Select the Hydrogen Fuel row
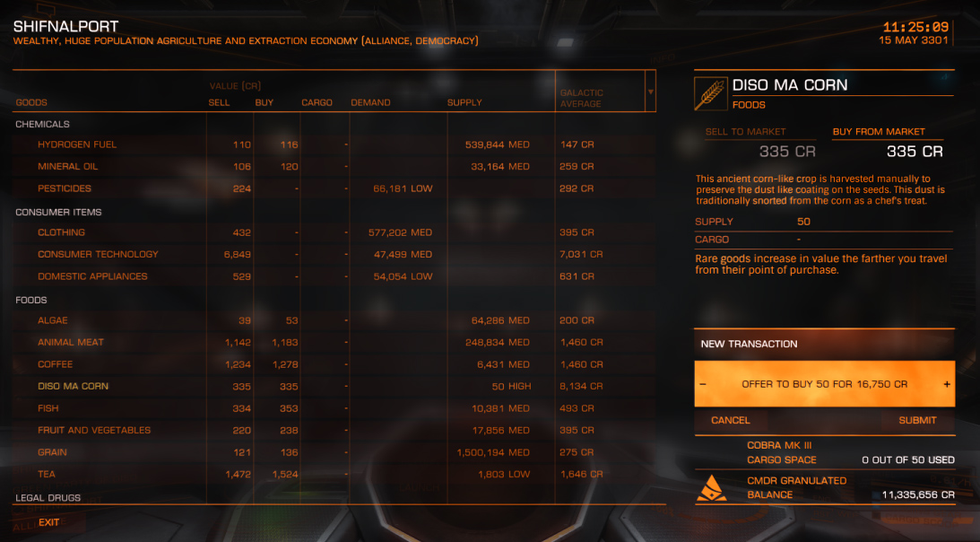Image resolution: width=980 pixels, height=542 pixels. [334, 144]
